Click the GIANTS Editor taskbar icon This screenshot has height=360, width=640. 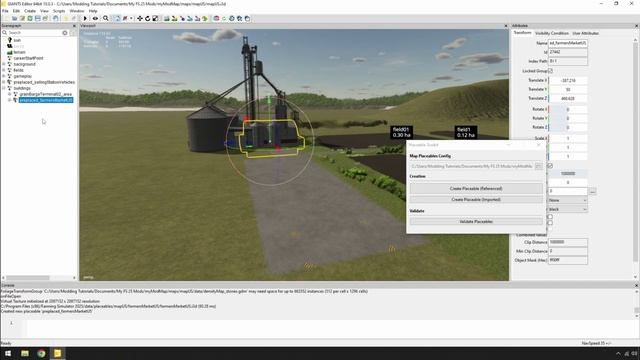tap(58, 353)
